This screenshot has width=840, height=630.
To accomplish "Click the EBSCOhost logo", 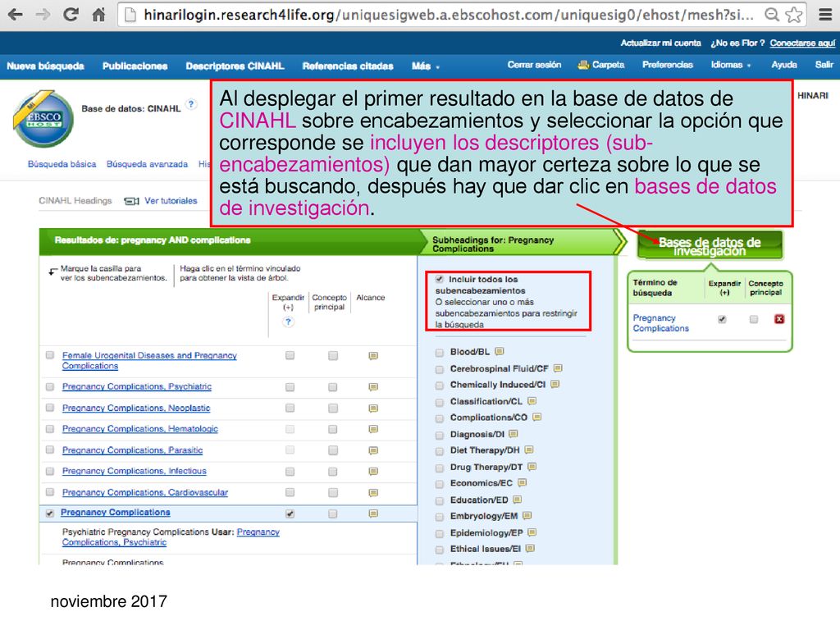I will point(43,118).
